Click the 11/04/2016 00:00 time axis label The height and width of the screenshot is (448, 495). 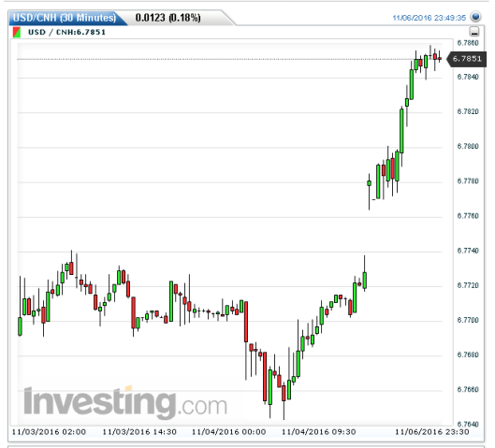[229, 431]
